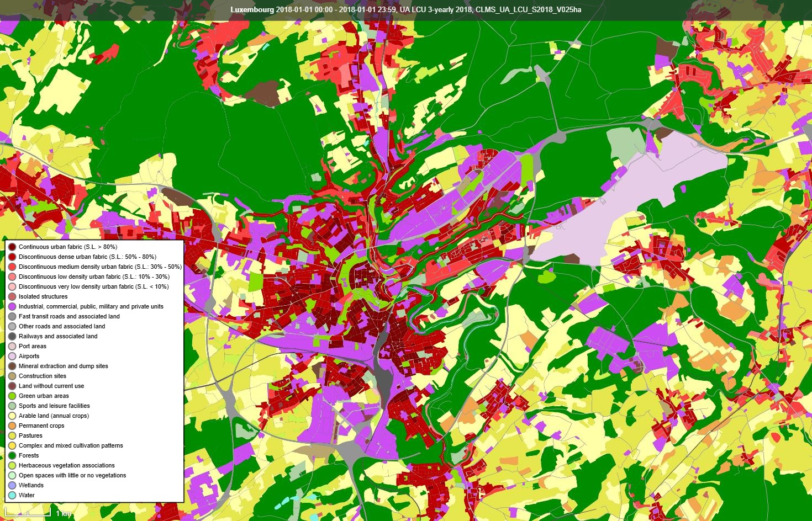Click the 'Fast transit roads and associated land' label
This screenshot has width=812, height=521.
[69, 316]
